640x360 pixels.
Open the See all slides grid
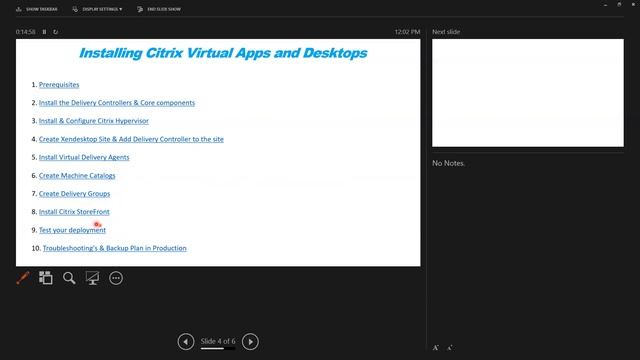tap(46, 278)
